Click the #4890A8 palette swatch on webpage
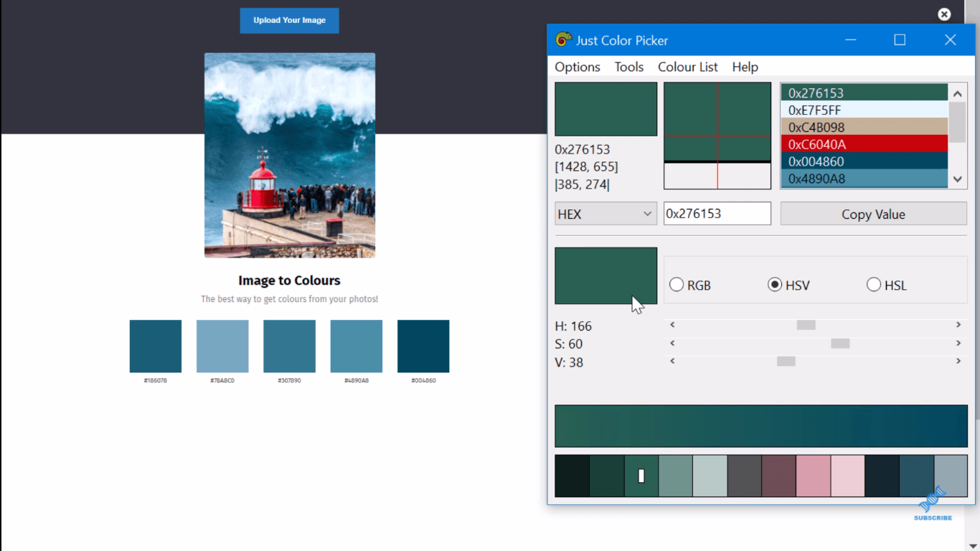Image resolution: width=980 pixels, height=551 pixels. pos(357,347)
